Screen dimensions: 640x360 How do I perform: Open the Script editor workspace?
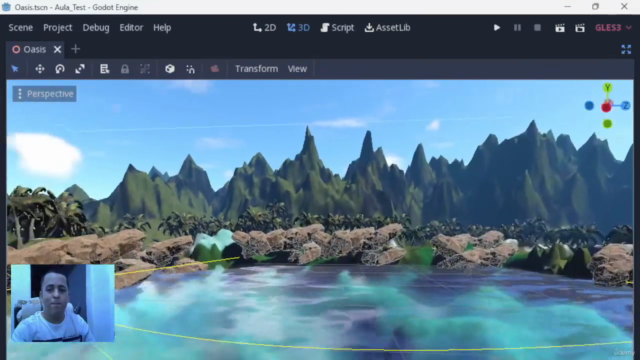337,27
